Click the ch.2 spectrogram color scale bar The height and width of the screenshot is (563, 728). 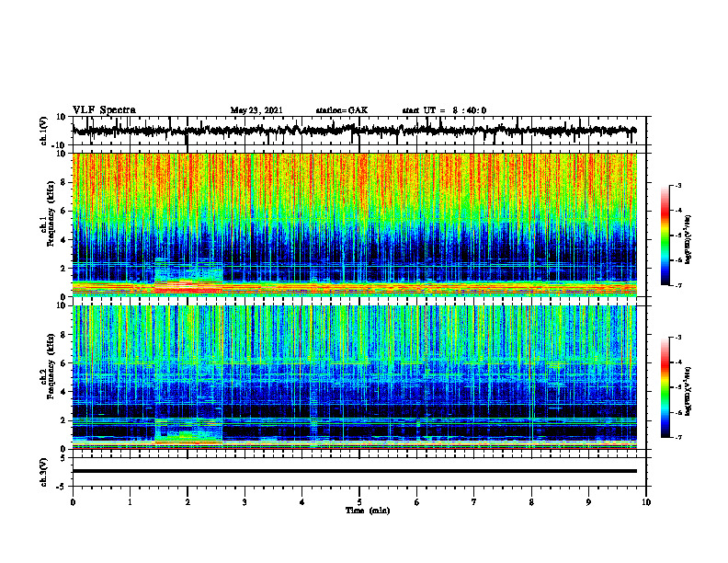tap(665, 387)
